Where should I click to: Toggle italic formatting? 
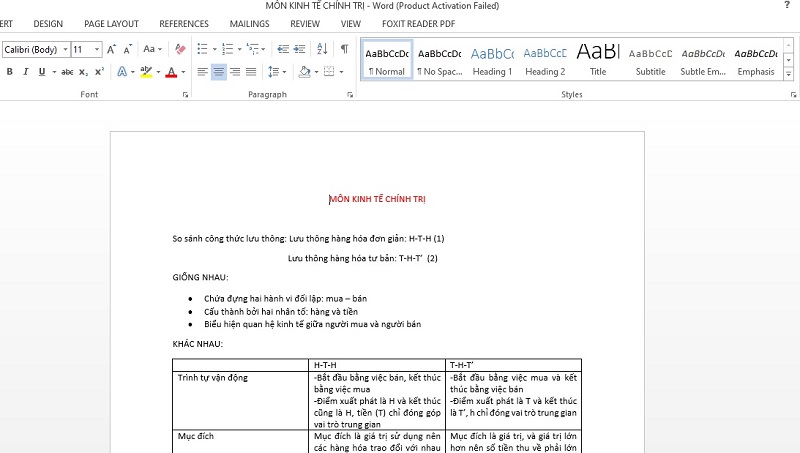(x=26, y=72)
